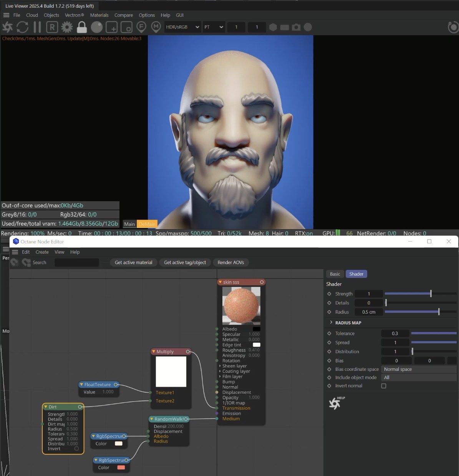Viewport: 459px width, 476px height.
Task: Open the Materials menu
Action: tap(99, 15)
